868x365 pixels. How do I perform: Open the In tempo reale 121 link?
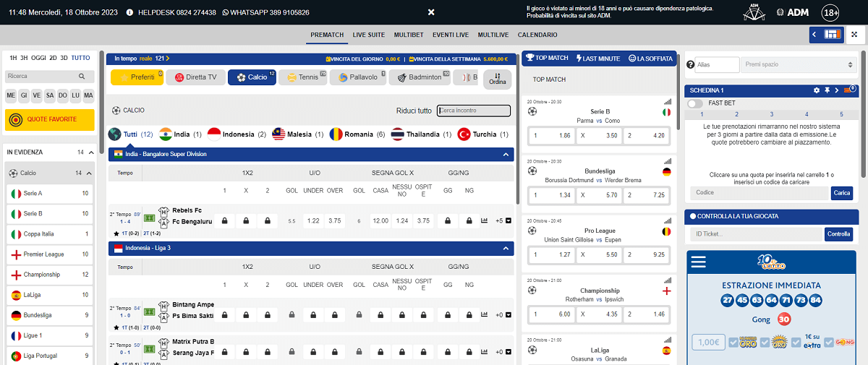142,59
